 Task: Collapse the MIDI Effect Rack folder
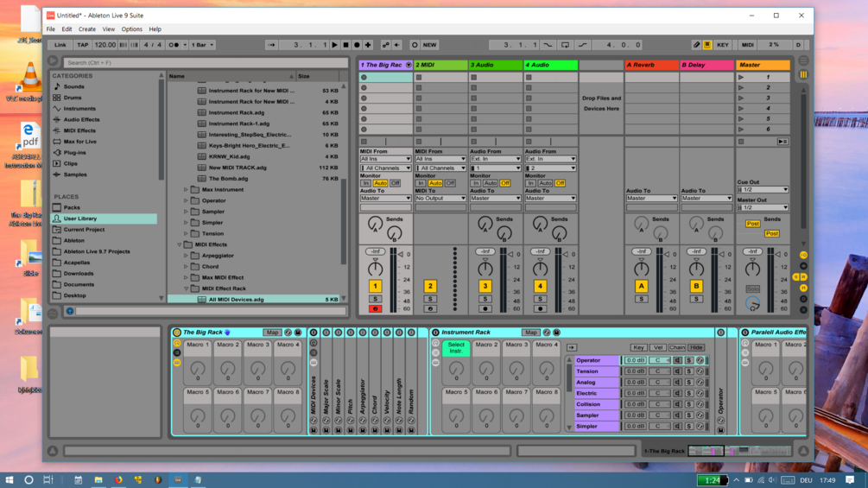tap(186, 288)
